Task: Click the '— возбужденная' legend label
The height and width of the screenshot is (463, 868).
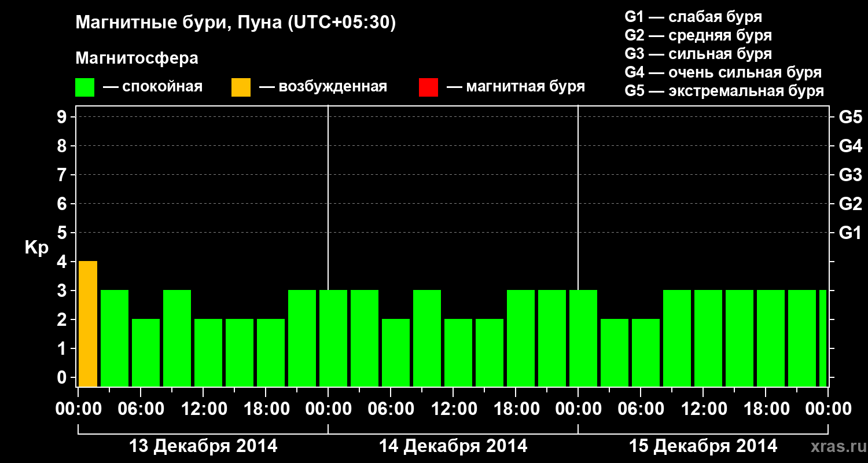Action: [323, 87]
